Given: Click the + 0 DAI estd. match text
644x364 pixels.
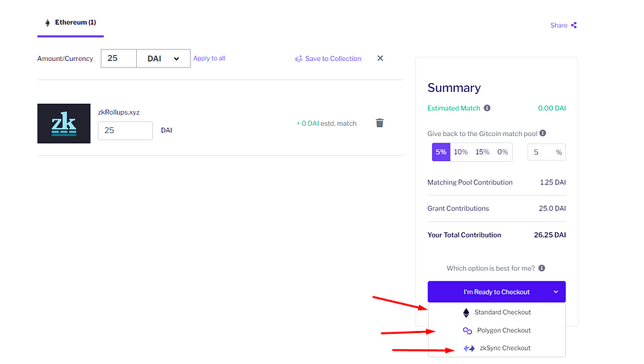Looking at the screenshot, I should [x=327, y=123].
